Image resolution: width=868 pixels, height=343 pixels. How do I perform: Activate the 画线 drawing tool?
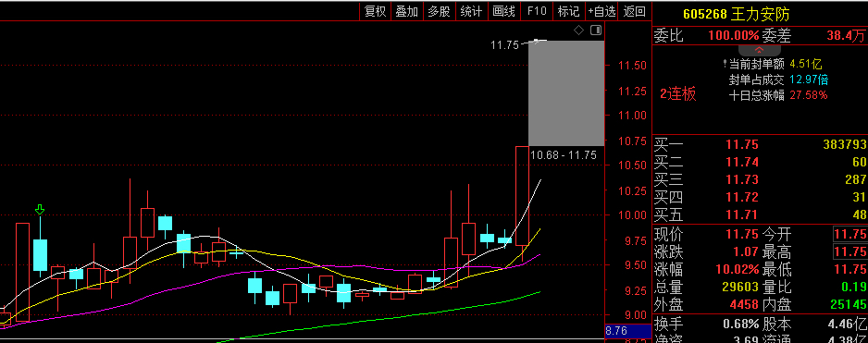(503, 11)
